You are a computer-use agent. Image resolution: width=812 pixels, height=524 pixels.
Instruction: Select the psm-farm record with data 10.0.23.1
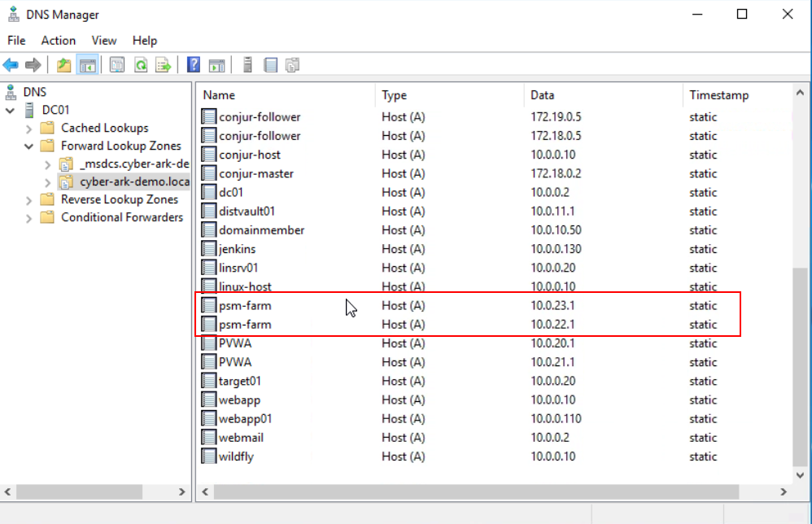pos(495,305)
